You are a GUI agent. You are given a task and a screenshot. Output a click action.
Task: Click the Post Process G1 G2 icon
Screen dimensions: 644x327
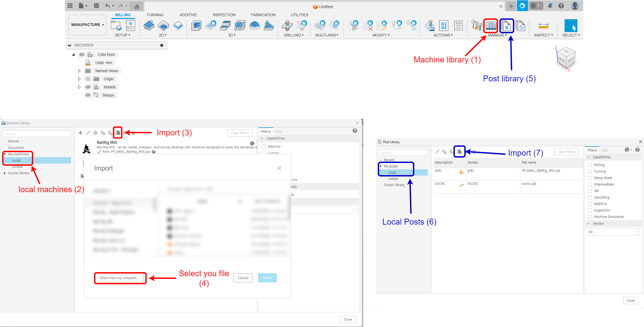point(444,26)
